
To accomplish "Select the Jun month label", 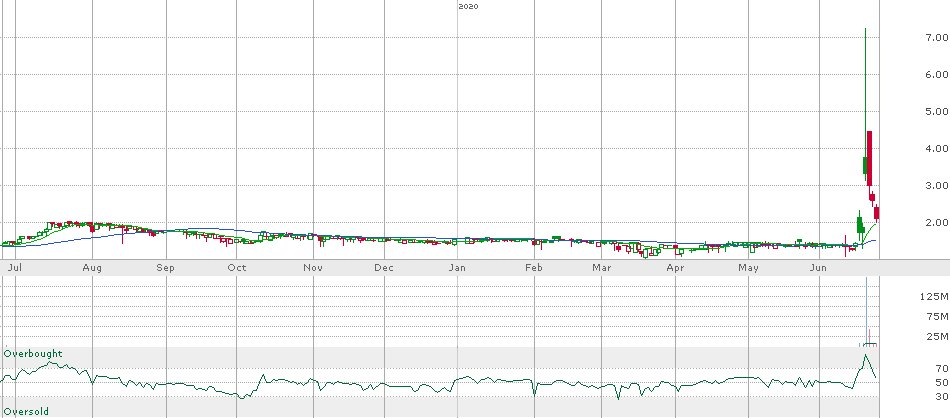I will point(819,268).
